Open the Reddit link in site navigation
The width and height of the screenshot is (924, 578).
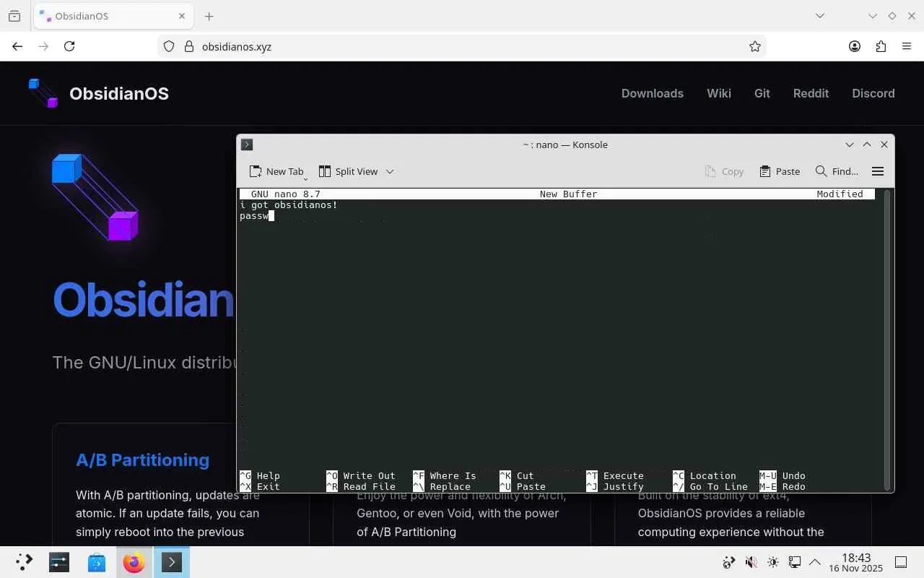tap(811, 93)
